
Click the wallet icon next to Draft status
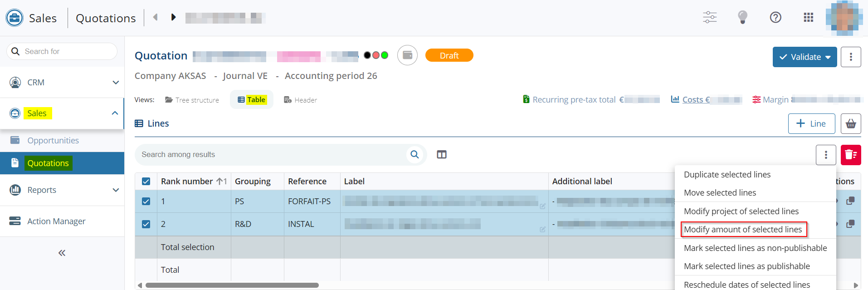point(407,55)
